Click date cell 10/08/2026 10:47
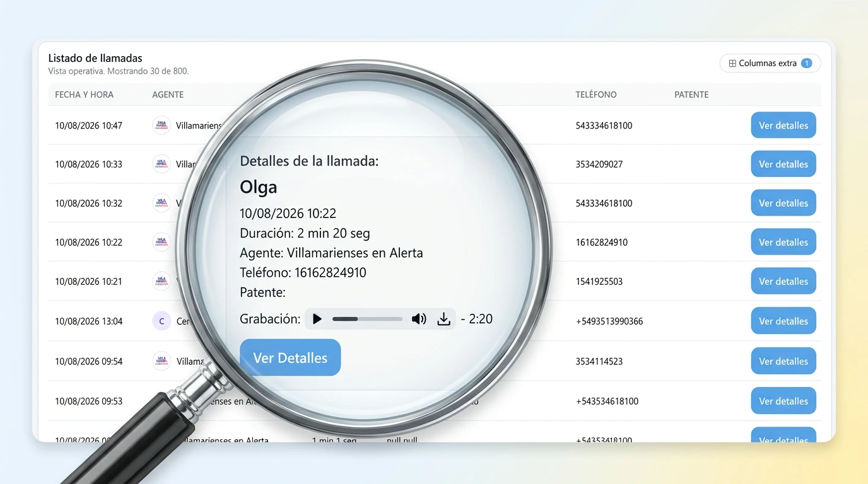This screenshot has width=868, height=484. pos(88,125)
